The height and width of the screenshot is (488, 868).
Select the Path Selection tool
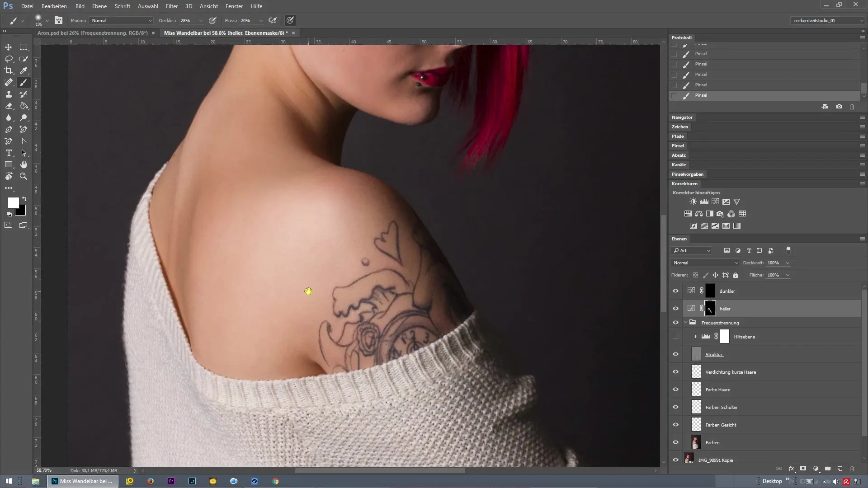coord(24,153)
